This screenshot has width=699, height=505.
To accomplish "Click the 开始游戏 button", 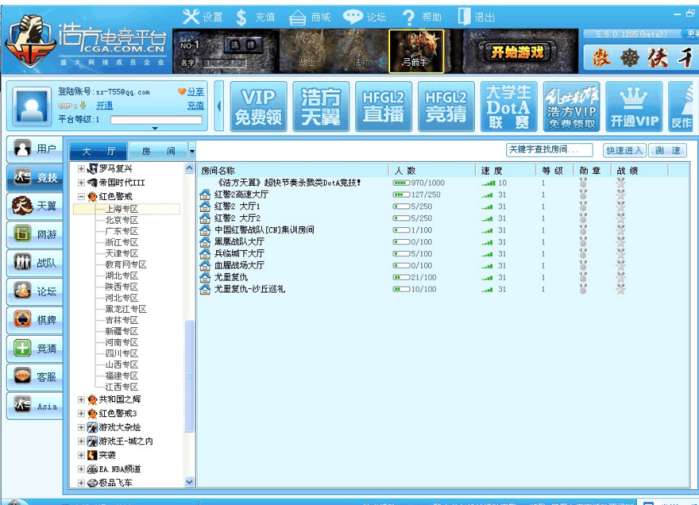I will coord(517,53).
